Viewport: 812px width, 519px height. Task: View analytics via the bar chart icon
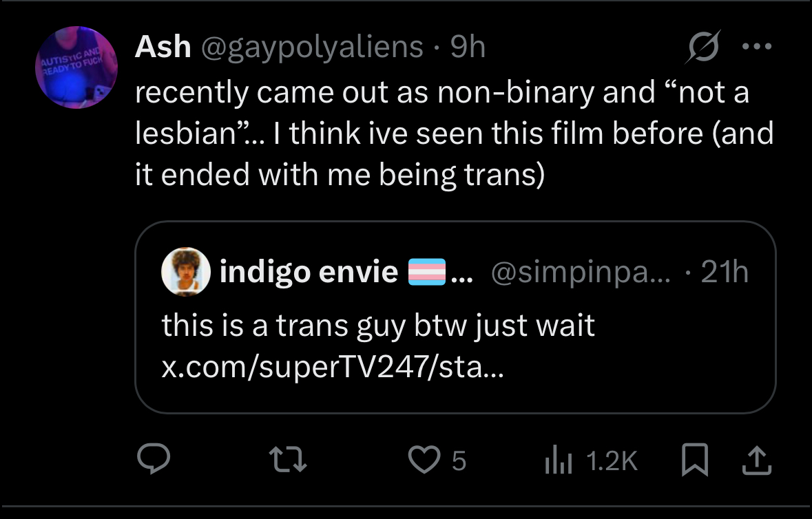[559, 460]
